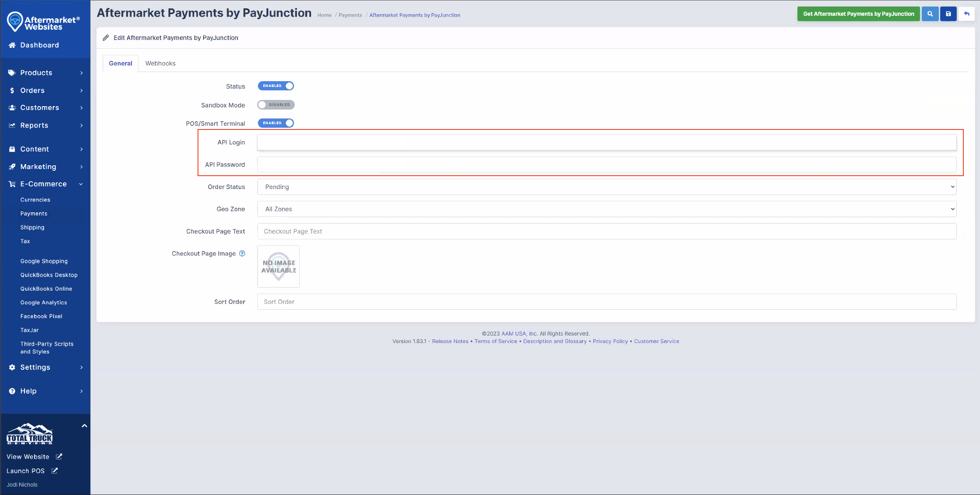Image resolution: width=980 pixels, height=495 pixels.
Task: Expand Customers menu chevron
Action: pos(82,108)
